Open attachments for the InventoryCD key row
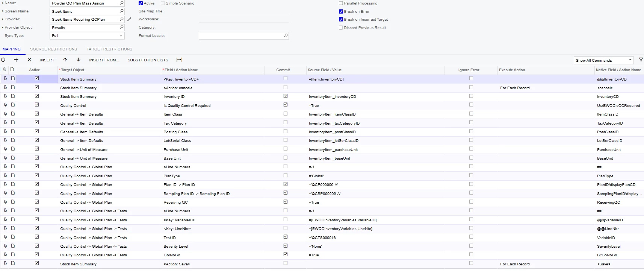This screenshot has width=644, height=271. (x=5, y=78)
